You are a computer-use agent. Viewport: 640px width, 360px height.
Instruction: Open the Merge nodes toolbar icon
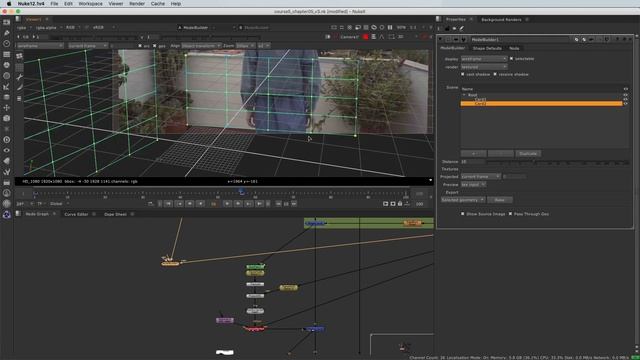7,97
